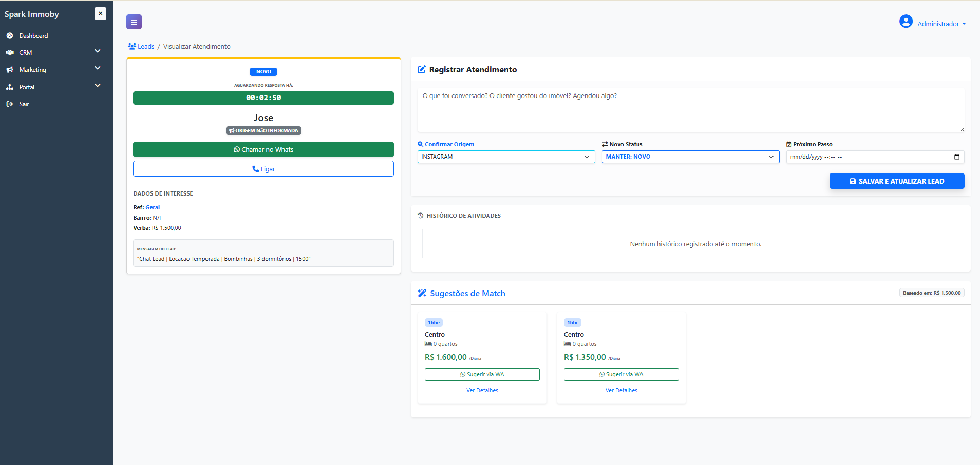Close the sidebar with the X icon
The image size is (980, 465).
point(101,14)
